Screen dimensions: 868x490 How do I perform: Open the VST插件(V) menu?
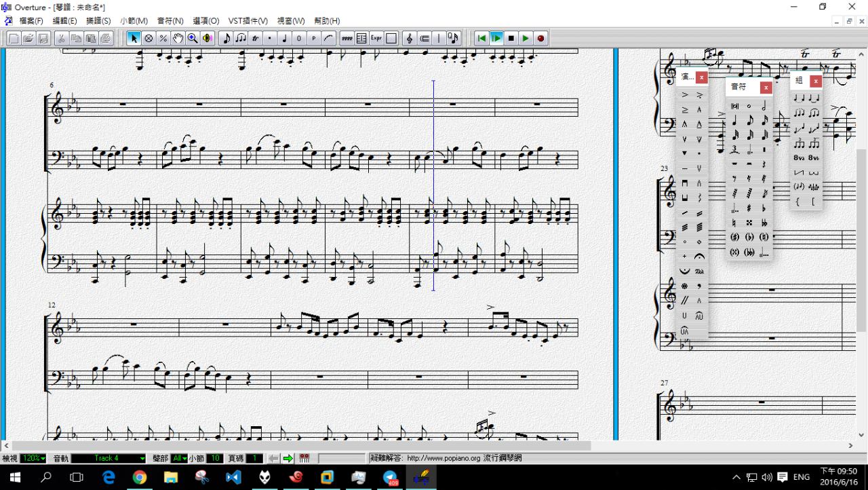click(x=248, y=21)
